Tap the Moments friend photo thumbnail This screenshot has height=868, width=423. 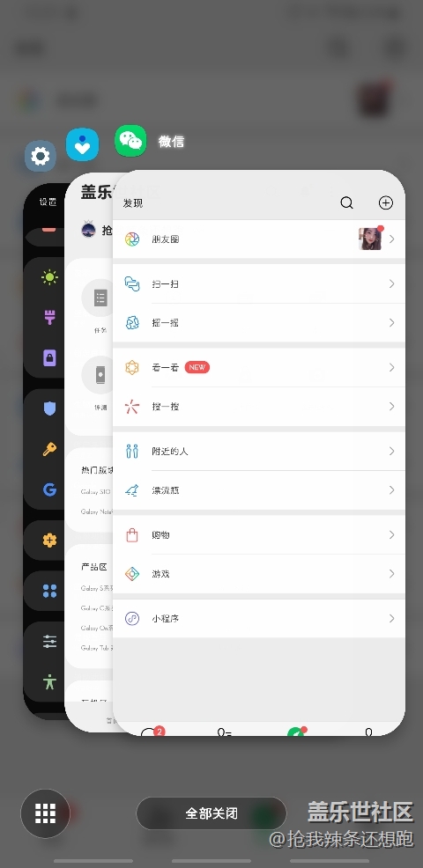point(370,239)
